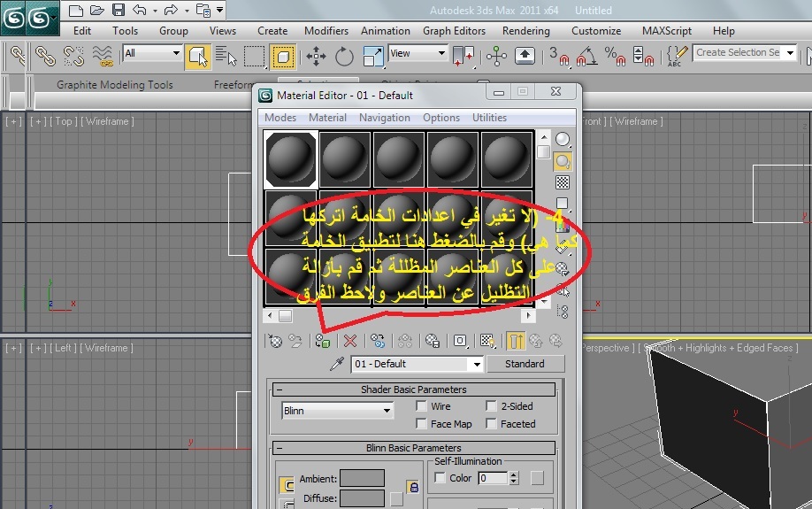The image size is (812, 509).
Task: Toggle the Ambient/Diffuse lock button
Action: [x=413, y=487]
